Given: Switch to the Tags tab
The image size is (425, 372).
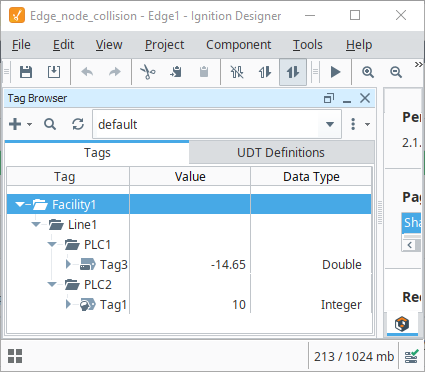Looking at the screenshot, I should point(97,152).
